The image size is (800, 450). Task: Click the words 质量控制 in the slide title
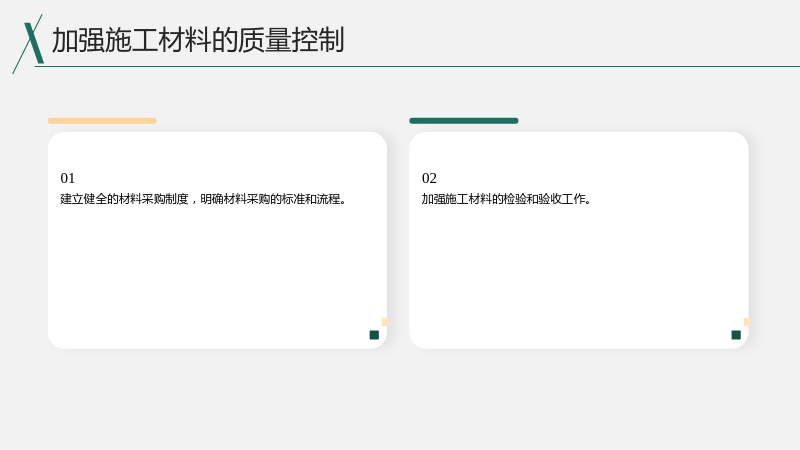click(x=291, y=40)
